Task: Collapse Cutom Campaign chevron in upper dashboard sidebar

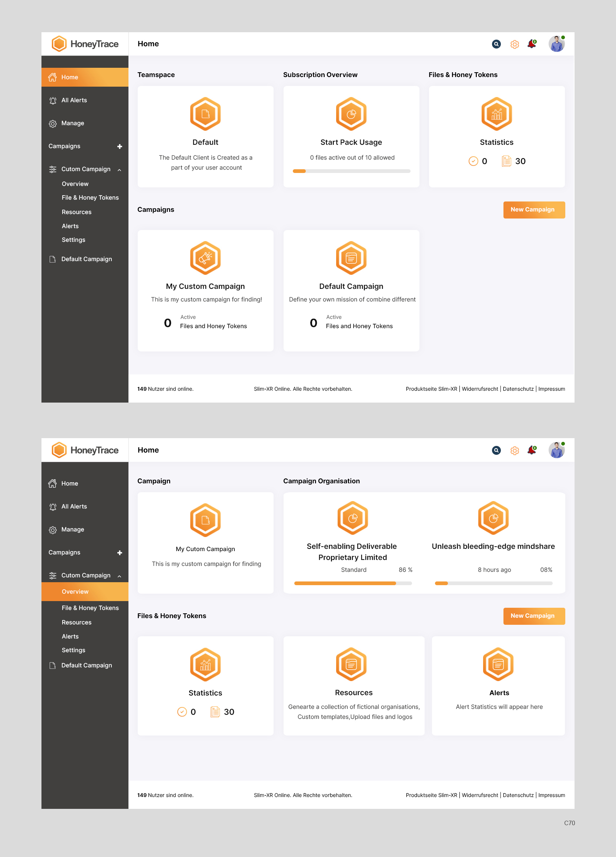Action: [x=119, y=170]
